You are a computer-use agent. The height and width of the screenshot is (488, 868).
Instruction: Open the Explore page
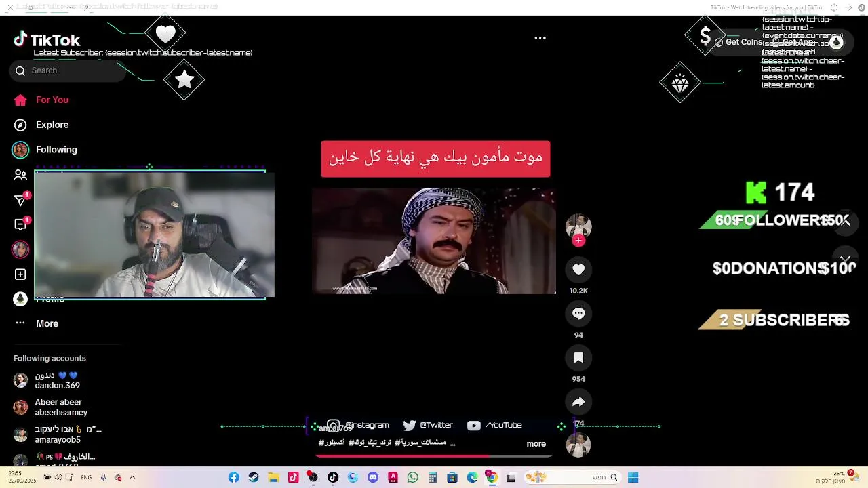pyautogui.click(x=41, y=125)
